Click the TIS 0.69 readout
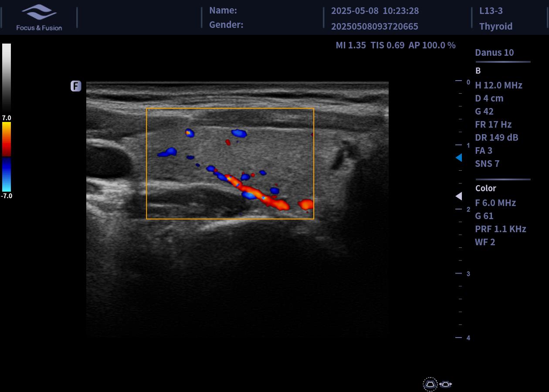The image size is (549, 392). coord(387,45)
